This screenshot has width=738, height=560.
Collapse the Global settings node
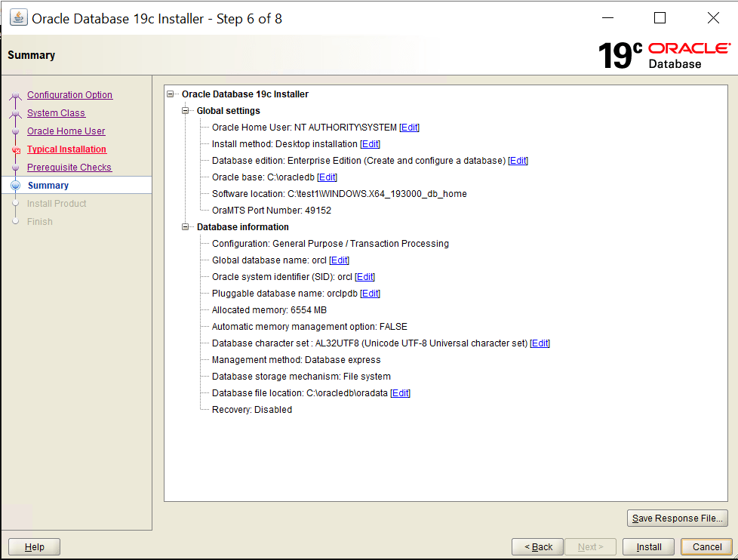186,111
